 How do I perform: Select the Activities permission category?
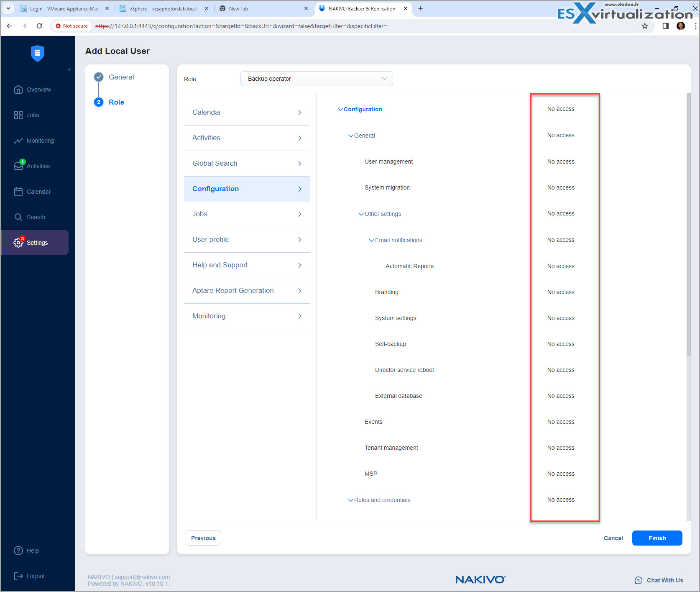[x=247, y=138]
